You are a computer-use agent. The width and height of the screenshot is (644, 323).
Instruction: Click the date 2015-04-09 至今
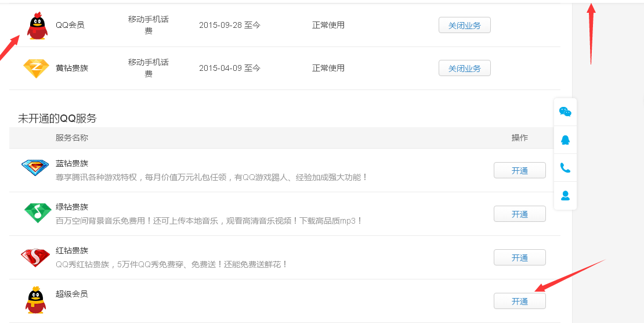click(x=230, y=68)
